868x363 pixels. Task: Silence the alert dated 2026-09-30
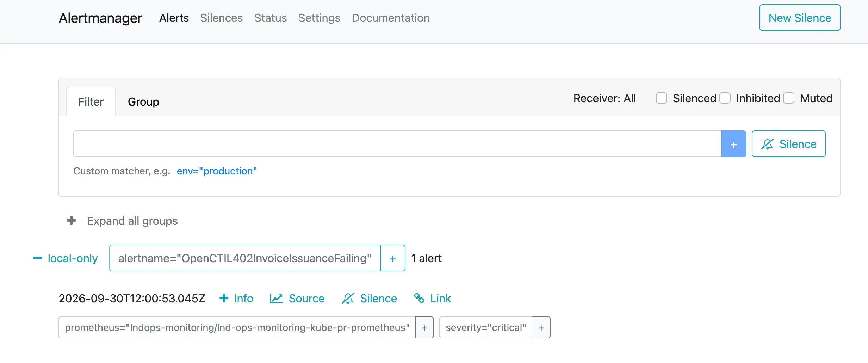[369, 299]
